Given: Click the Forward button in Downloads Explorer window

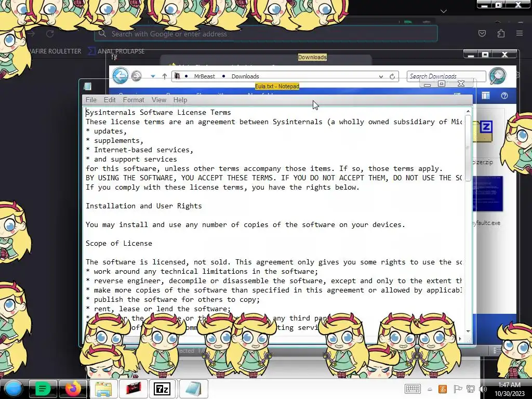Looking at the screenshot, I should pos(137,76).
